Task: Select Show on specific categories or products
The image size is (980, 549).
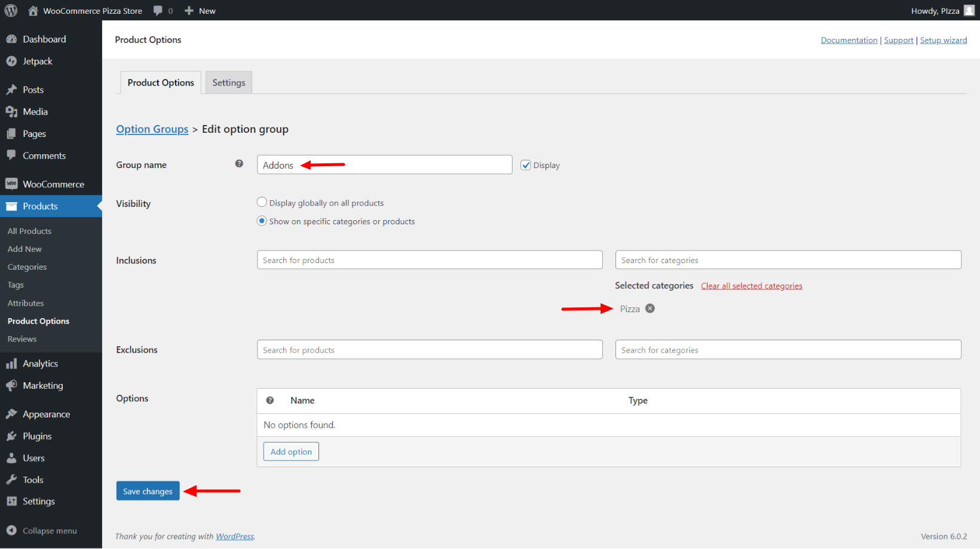Action: click(262, 221)
